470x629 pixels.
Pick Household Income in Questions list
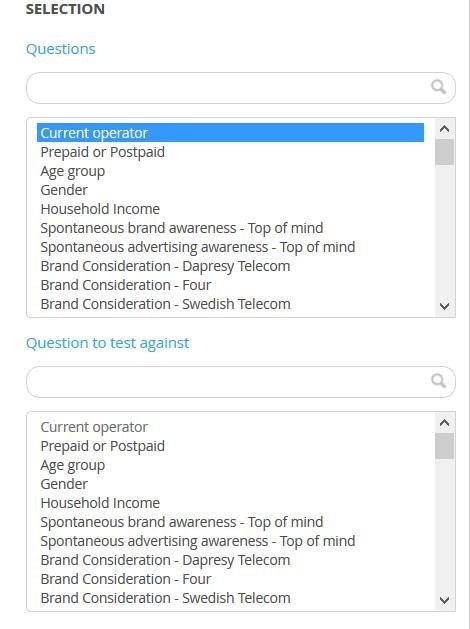tap(230, 209)
